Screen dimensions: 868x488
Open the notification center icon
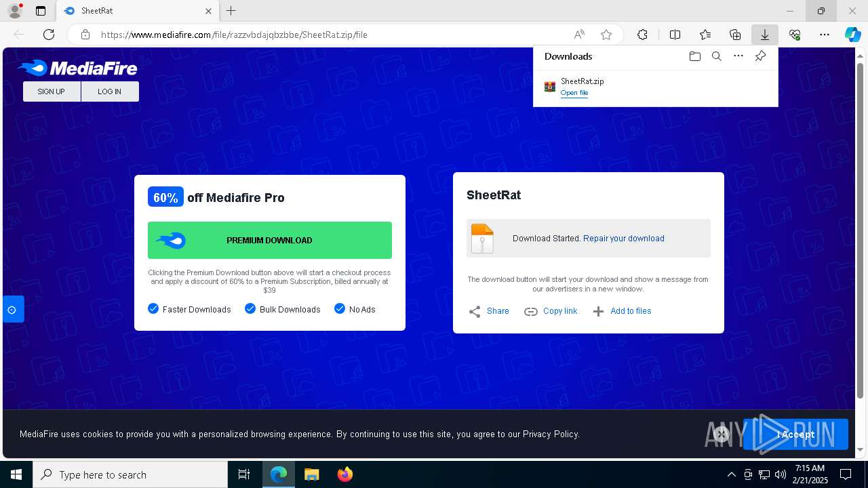[x=846, y=474]
